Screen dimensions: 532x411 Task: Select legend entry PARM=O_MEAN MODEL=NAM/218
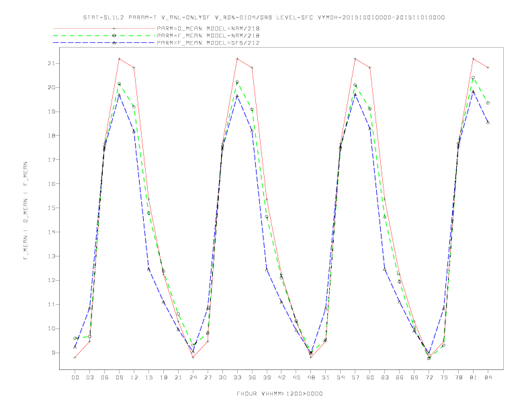[x=208, y=28]
